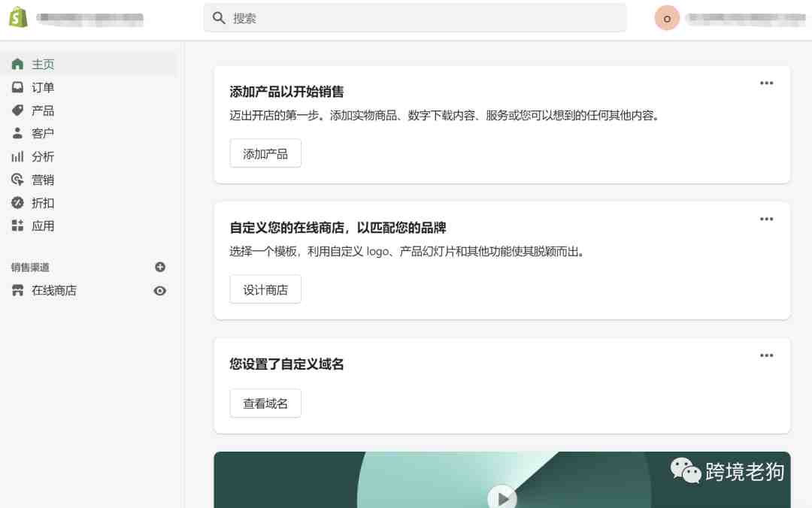The width and height of the screenshot is (812, 508).
Task: Open more options on 您设置了自定义域名 card
Action: [766, 355]
